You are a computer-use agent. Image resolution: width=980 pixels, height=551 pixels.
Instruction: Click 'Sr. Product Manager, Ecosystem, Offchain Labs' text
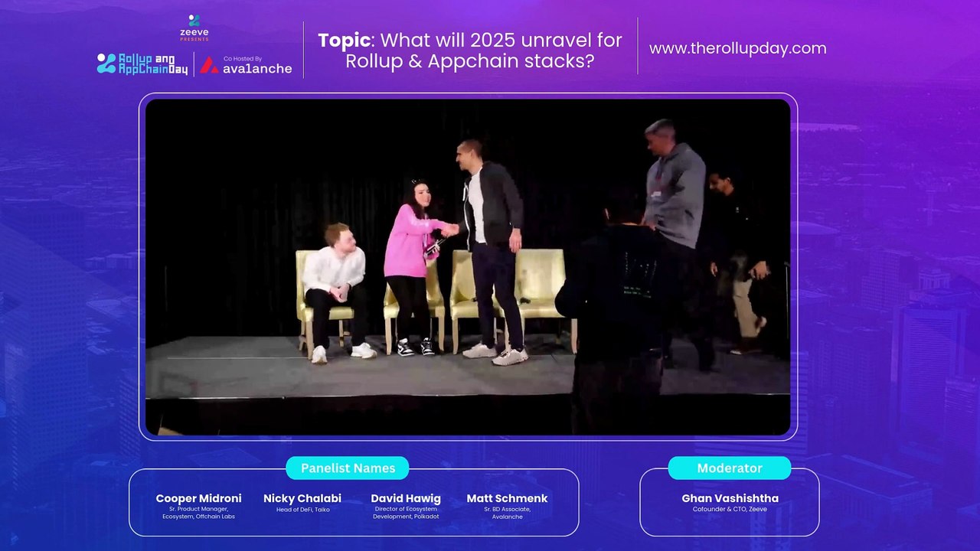(198, 513)
